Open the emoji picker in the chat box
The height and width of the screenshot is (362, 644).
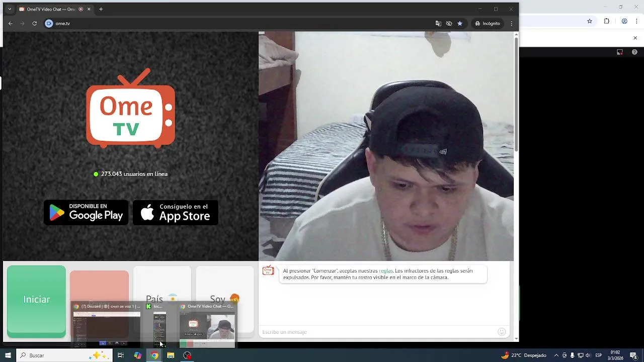(502, 332)
